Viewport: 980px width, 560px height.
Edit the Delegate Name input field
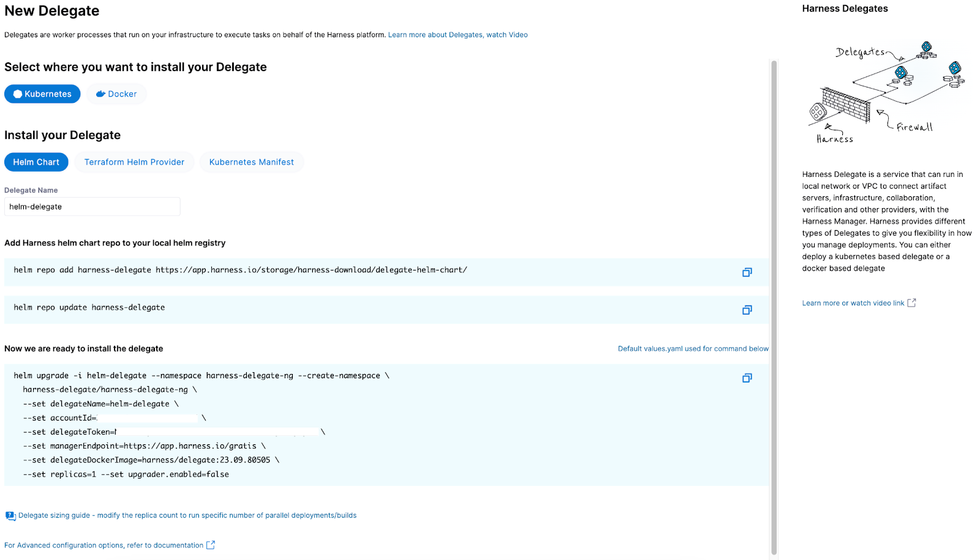click(92, 207)
